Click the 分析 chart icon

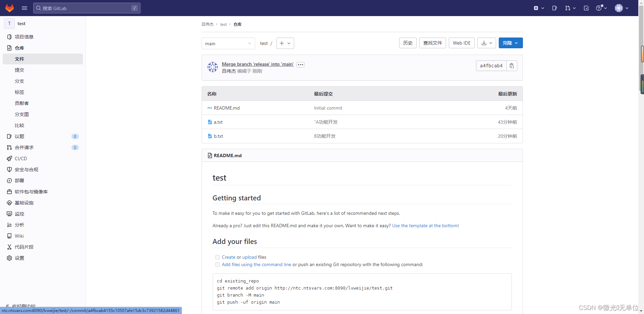tap(9, 225)
